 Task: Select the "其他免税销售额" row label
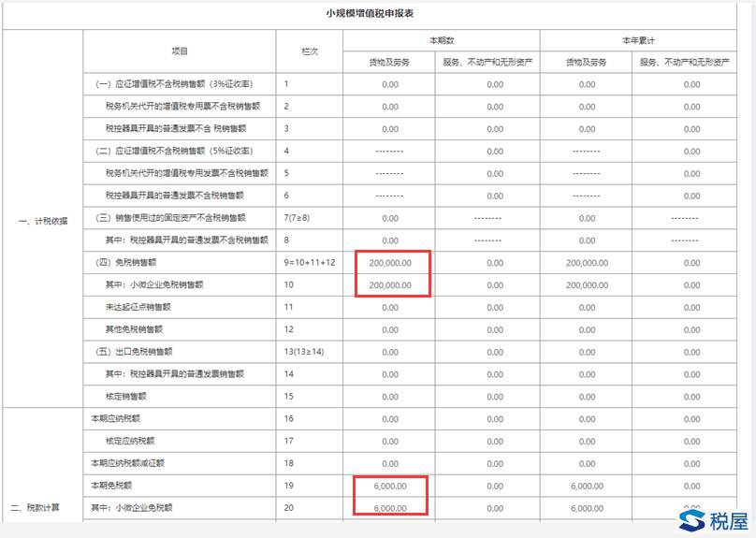click(134, 329)
